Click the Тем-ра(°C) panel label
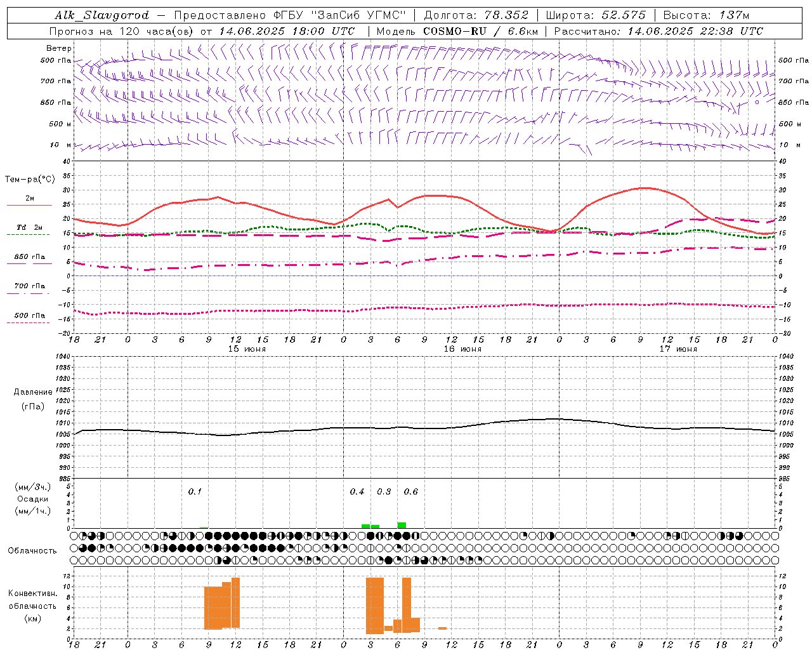Image resolution: width=812 pixels, height=650 pixels. coord(30,180)
